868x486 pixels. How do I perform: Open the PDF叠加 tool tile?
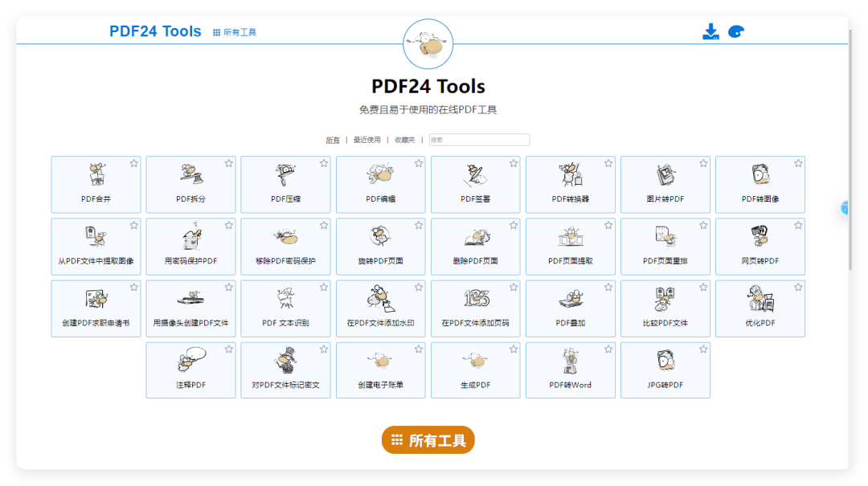click(x=570, y=308)
